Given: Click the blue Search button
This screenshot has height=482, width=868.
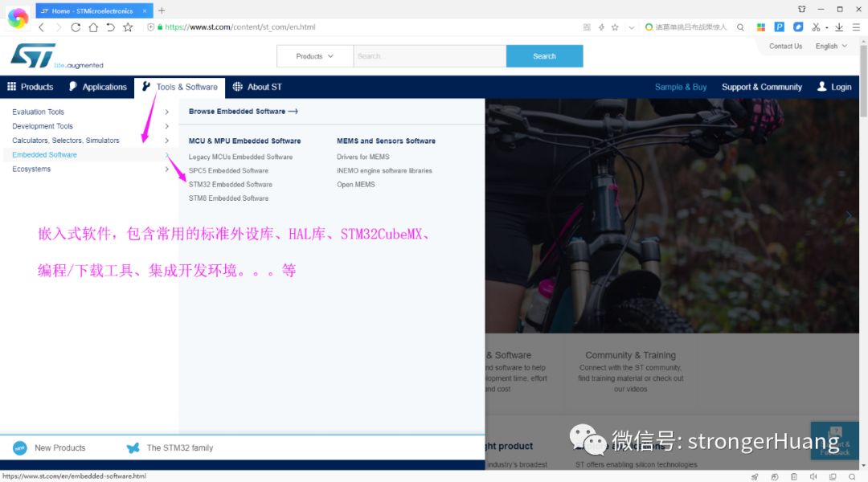Looking at the screenshot, I should 544,56.
